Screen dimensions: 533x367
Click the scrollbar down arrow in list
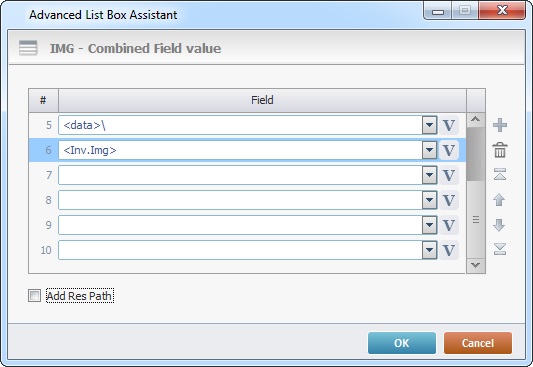coord(476,265)
